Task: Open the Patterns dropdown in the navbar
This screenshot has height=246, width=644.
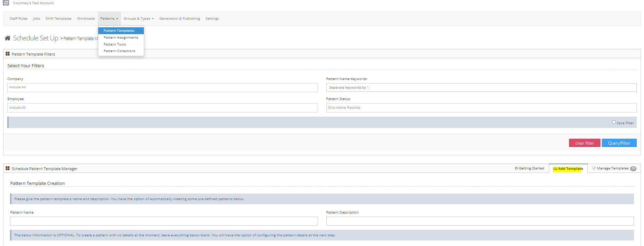Action: pyautogui.click(x=109, y=19)
